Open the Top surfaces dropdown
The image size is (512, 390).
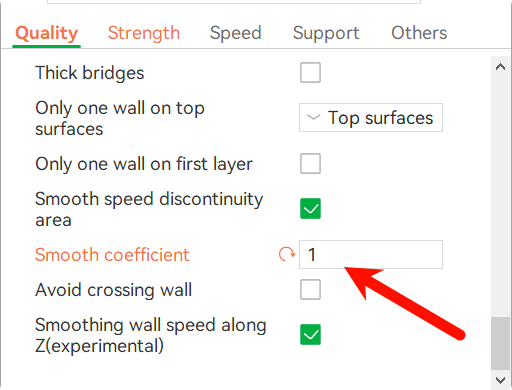[371, 117]
